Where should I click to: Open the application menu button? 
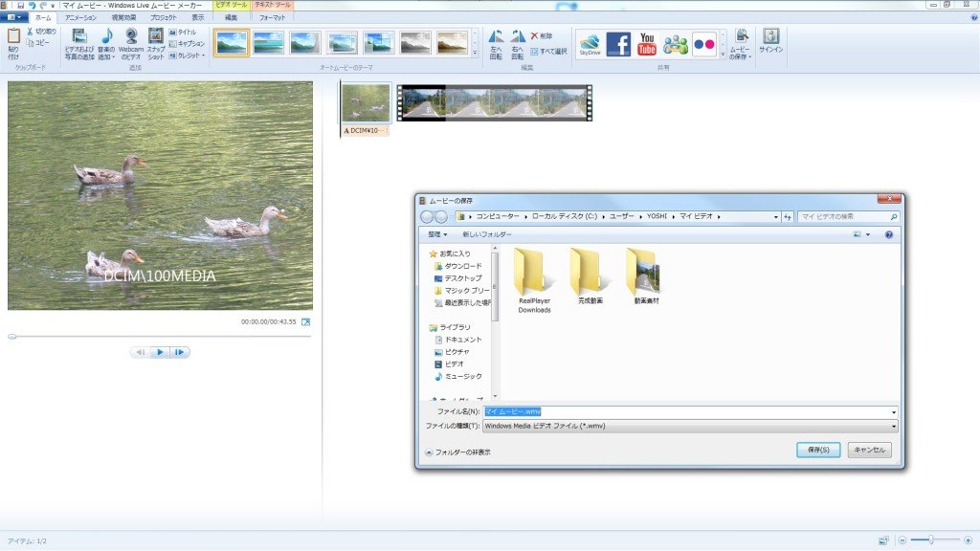click(x=13, y=17)
